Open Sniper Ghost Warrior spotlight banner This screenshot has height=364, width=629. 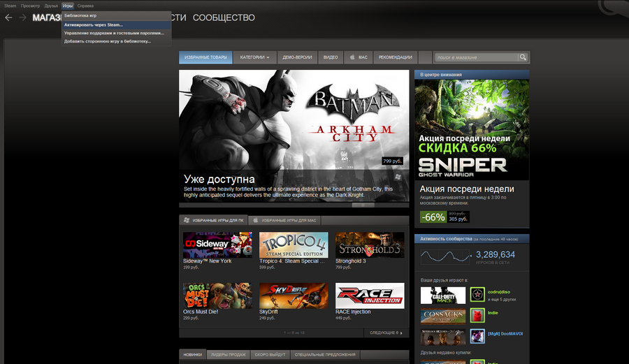[x=472, y=129]
